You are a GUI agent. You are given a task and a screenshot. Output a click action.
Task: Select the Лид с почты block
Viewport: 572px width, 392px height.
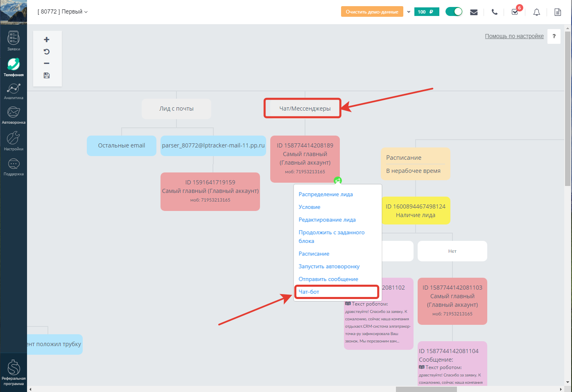(176, 109)
